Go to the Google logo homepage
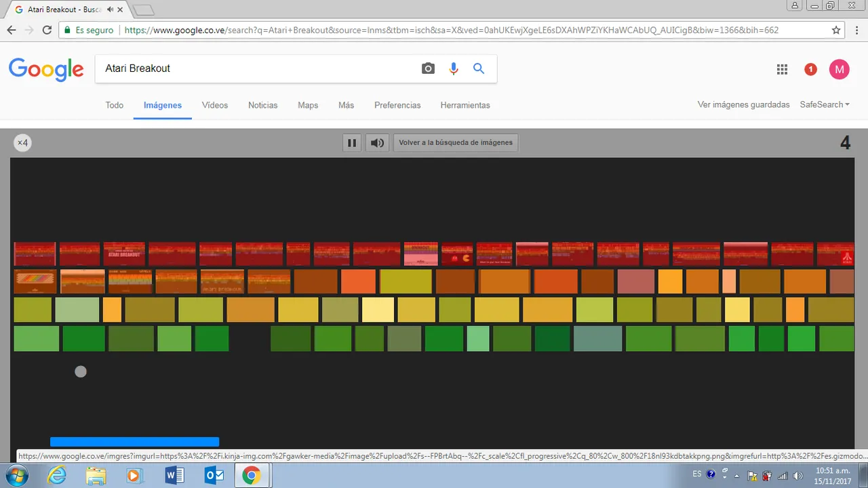The height and width of the screenshot is (488, 868). click(46, 69)
